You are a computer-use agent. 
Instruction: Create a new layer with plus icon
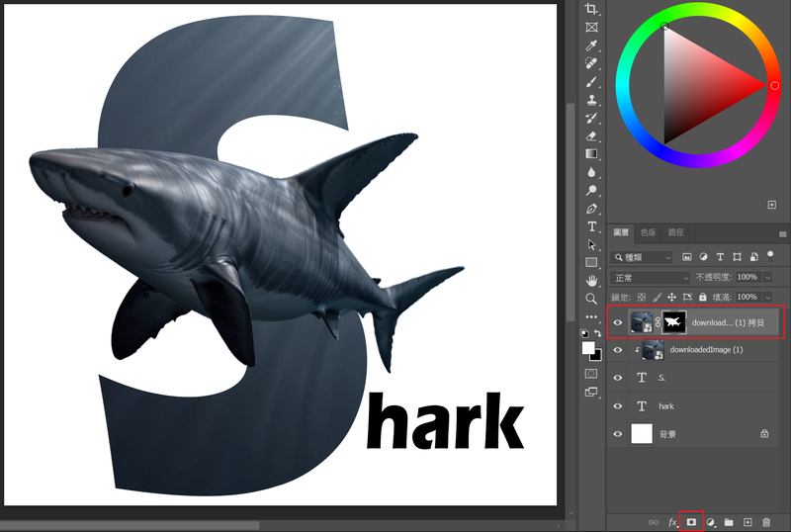pos(747,521)
